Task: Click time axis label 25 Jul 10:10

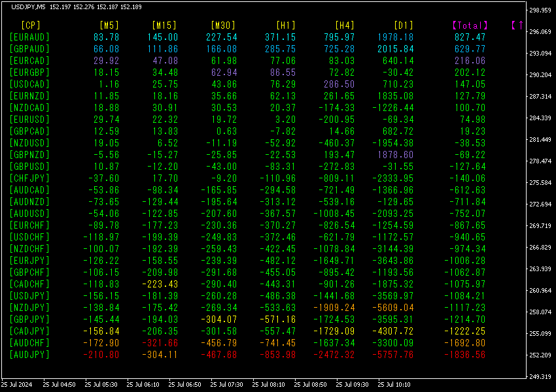Action: pos(394,385)
